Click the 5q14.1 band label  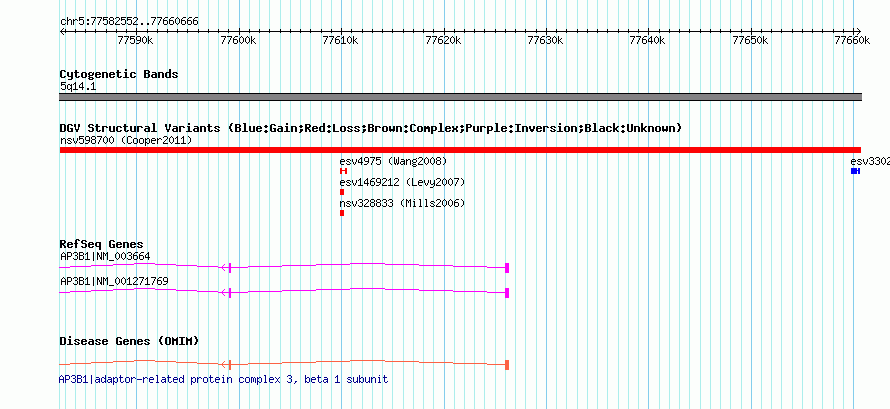78,87
